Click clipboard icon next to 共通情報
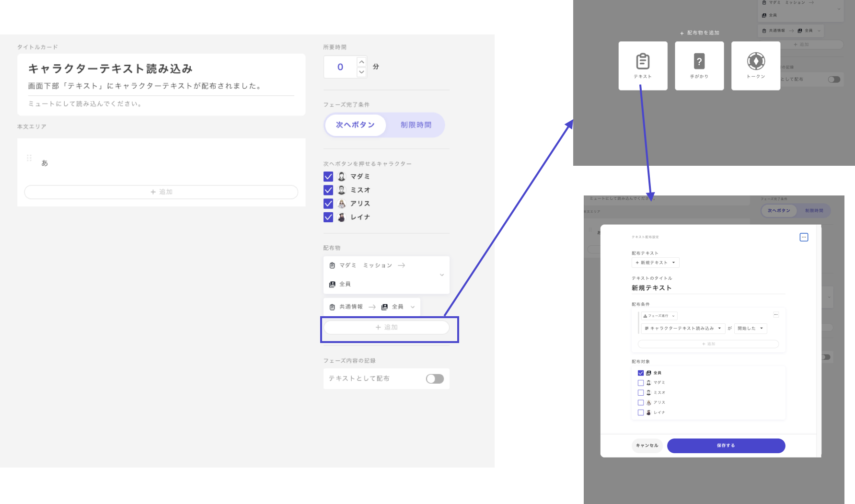The width and height of the screenshot is (855, 504). tap(332, 307)
